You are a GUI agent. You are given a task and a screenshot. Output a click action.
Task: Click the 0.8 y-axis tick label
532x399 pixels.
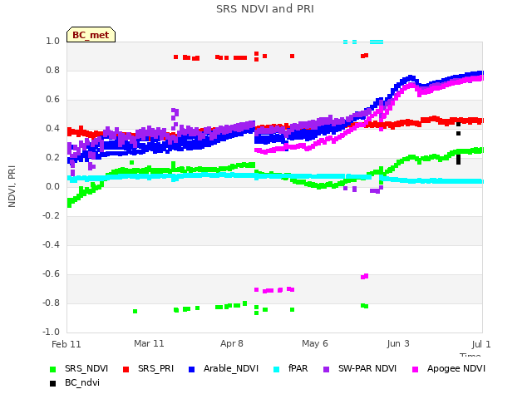[52, 70]
